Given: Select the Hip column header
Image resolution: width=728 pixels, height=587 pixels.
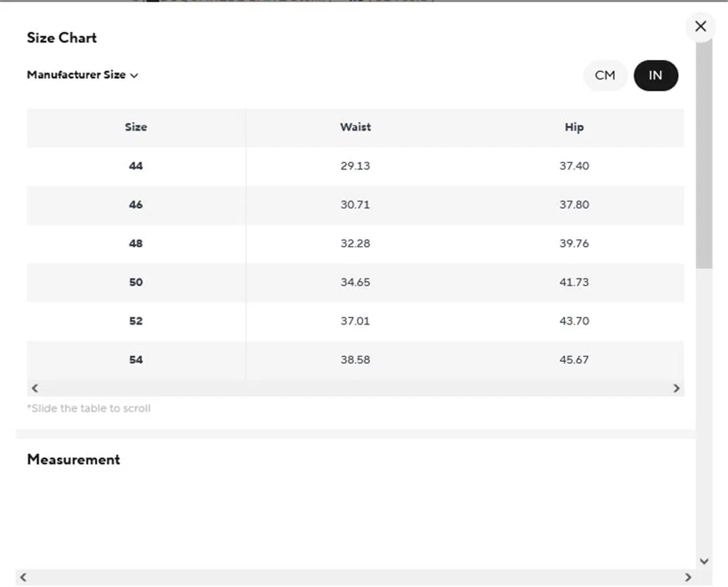Looking at the screenshot, I should 574,127.
